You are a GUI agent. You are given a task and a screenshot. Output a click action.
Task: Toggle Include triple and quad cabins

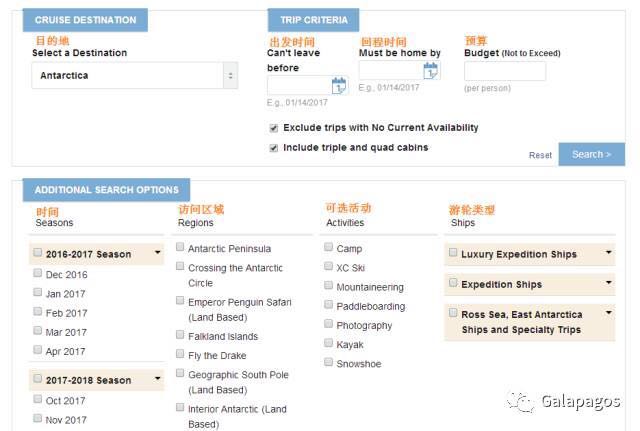273,148
